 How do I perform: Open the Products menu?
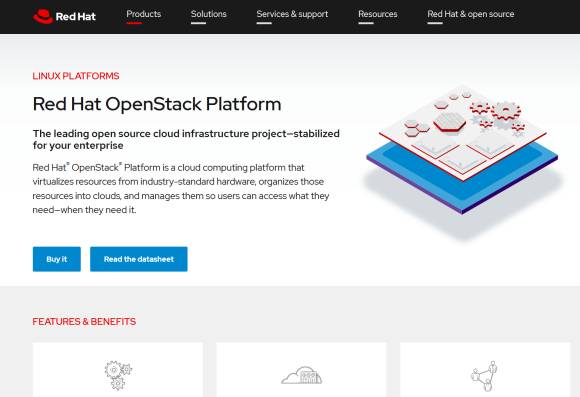point(144,14)
